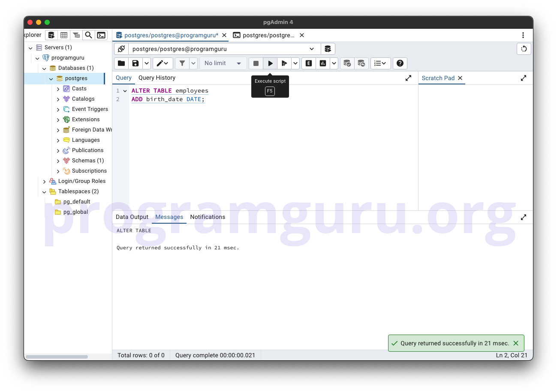Click the Save File disk icon
The image size is (557, 392).
coord(135,63)
